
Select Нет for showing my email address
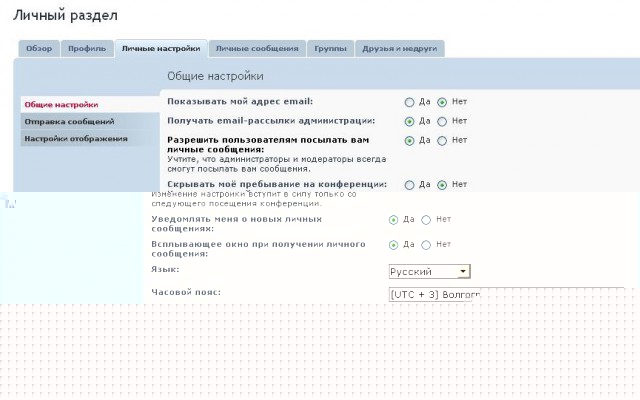[442, 102]
